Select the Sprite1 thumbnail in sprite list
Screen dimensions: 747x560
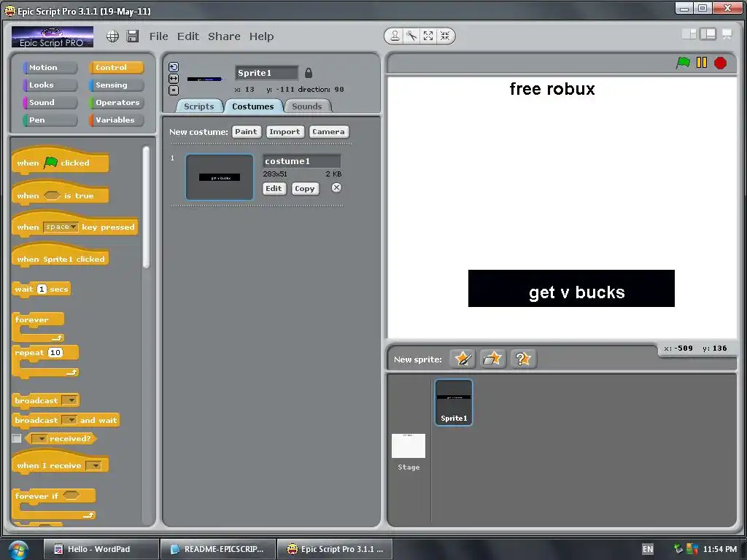click(x=454, y=402)
